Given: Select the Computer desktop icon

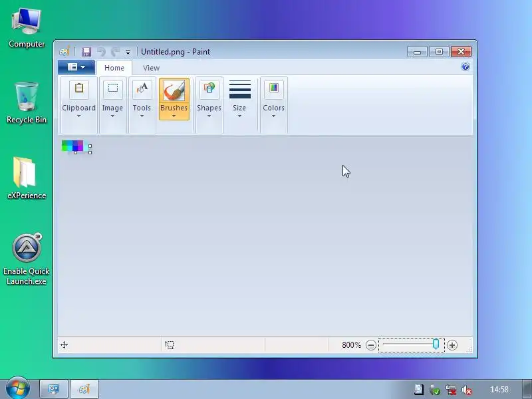Looking at the screenshot, I should (27, 29).
